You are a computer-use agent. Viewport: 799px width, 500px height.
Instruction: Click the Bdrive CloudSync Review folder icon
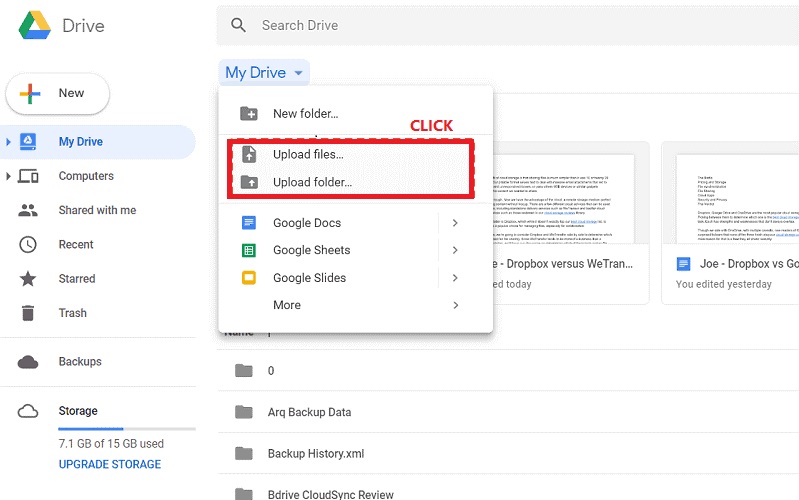click(244, 494)
